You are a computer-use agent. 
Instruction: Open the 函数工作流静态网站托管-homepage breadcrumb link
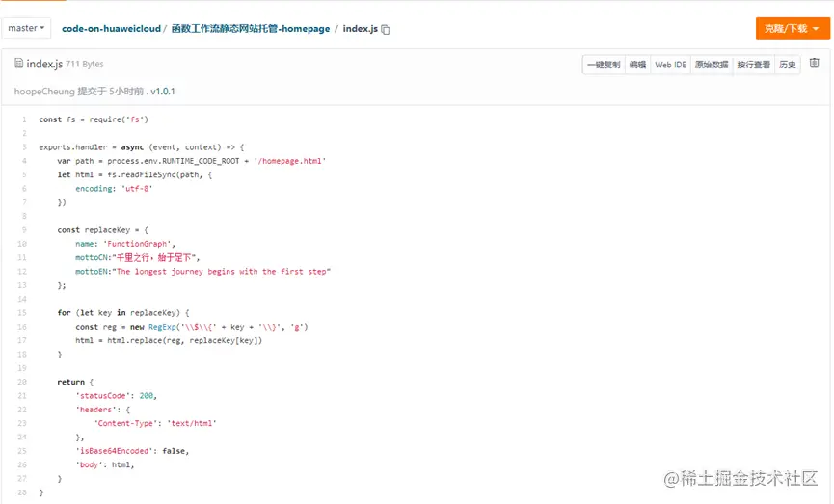pyautogui.click(x=251, y=29)
